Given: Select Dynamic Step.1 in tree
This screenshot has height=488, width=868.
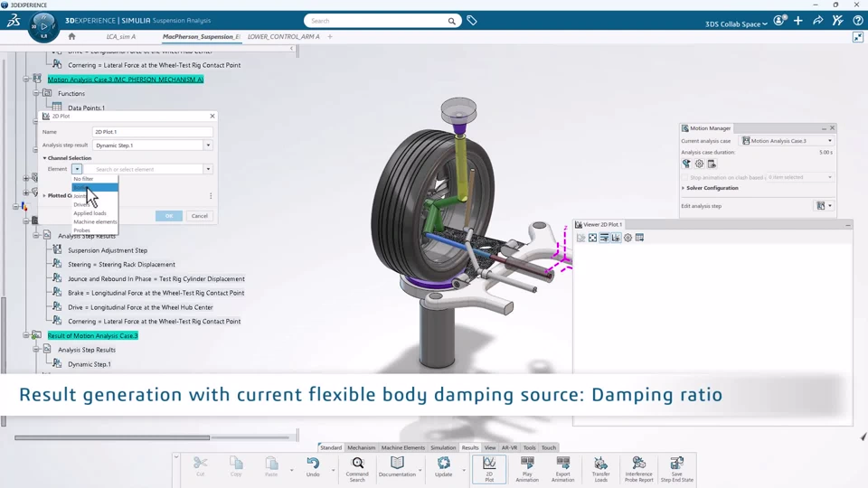Looking at the screenshot, I should point(90,364).
